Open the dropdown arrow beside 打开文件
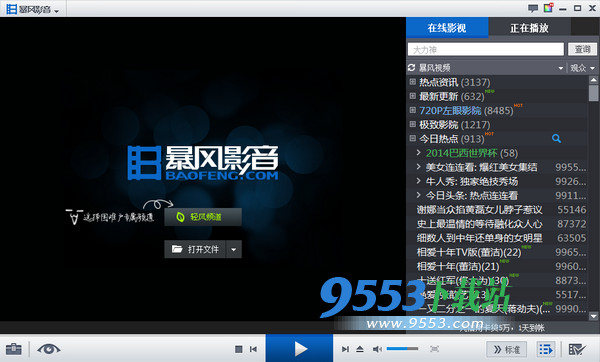 pos(234,249)
